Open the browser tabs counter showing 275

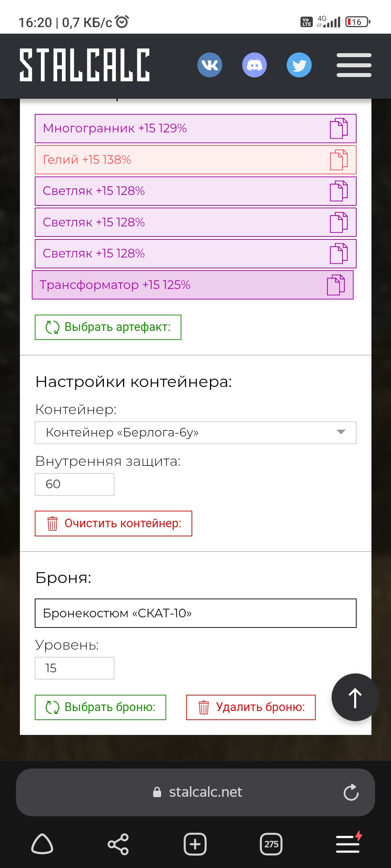point(271,844)
